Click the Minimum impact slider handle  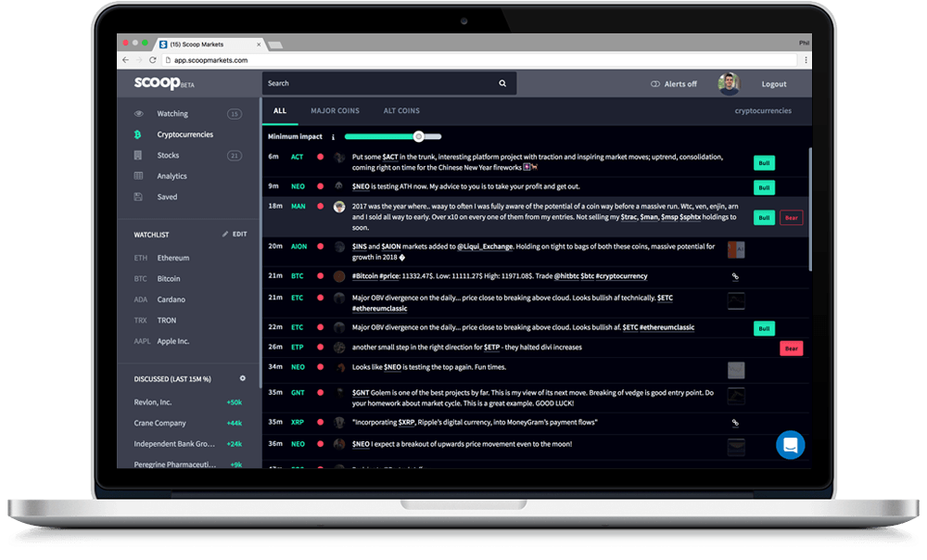click(419, 136)
